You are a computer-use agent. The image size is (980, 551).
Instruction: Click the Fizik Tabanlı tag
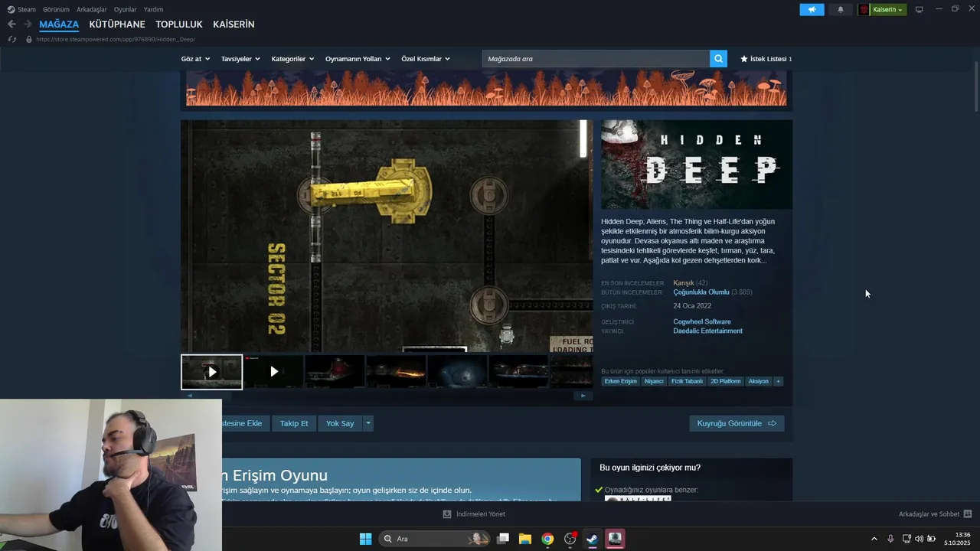coord(687,381)
